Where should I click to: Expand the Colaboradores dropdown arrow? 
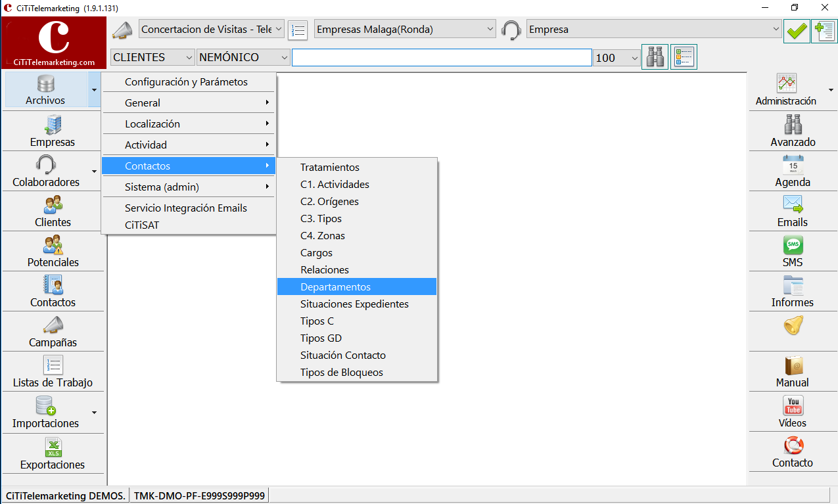[x=94, y=172]
